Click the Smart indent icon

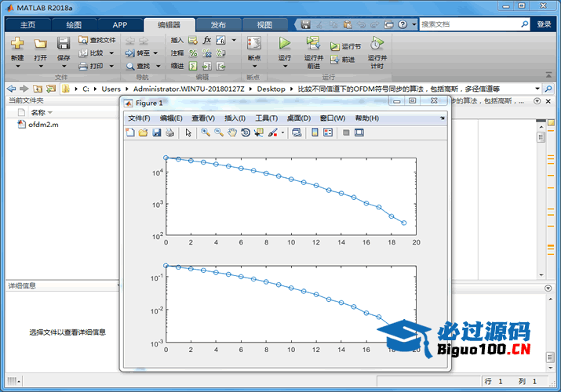193,66
